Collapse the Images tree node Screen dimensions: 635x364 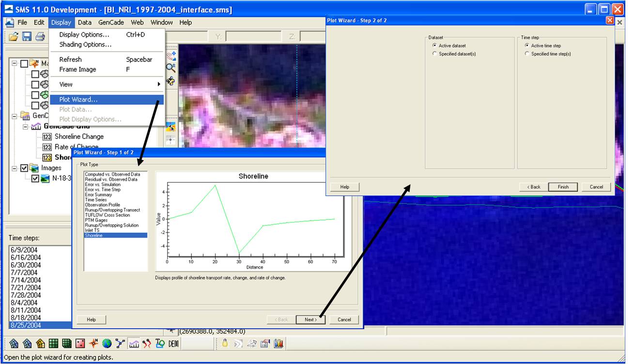pos(15,168)
